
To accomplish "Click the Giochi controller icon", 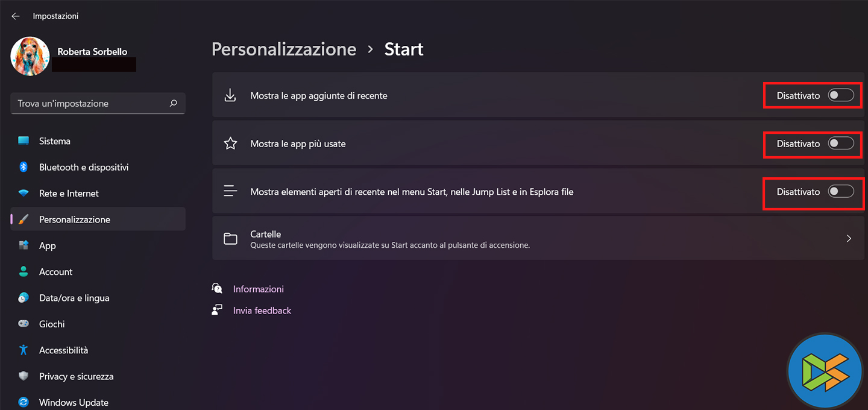I will [24, 324].
